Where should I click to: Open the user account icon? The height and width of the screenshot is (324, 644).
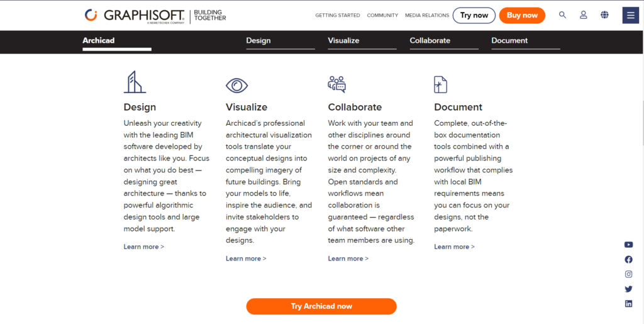click(x=583, y=15)
